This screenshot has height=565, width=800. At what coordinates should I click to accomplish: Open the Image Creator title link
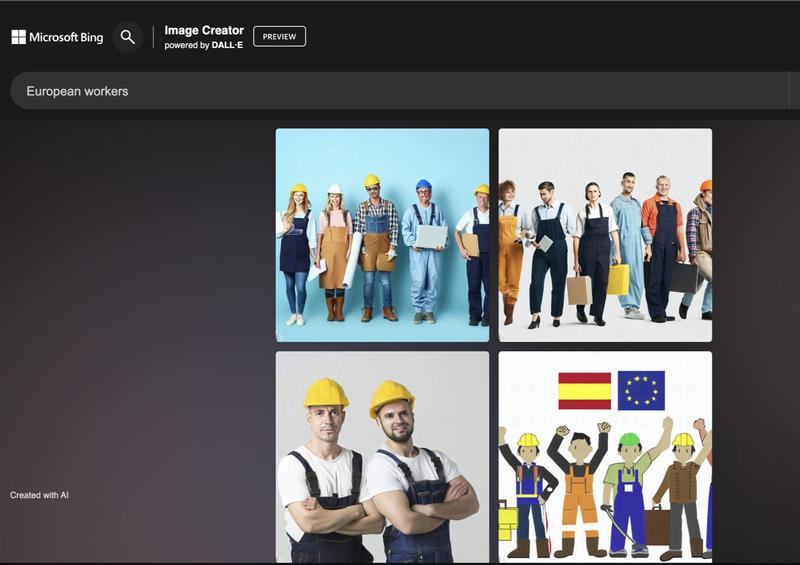204,30
